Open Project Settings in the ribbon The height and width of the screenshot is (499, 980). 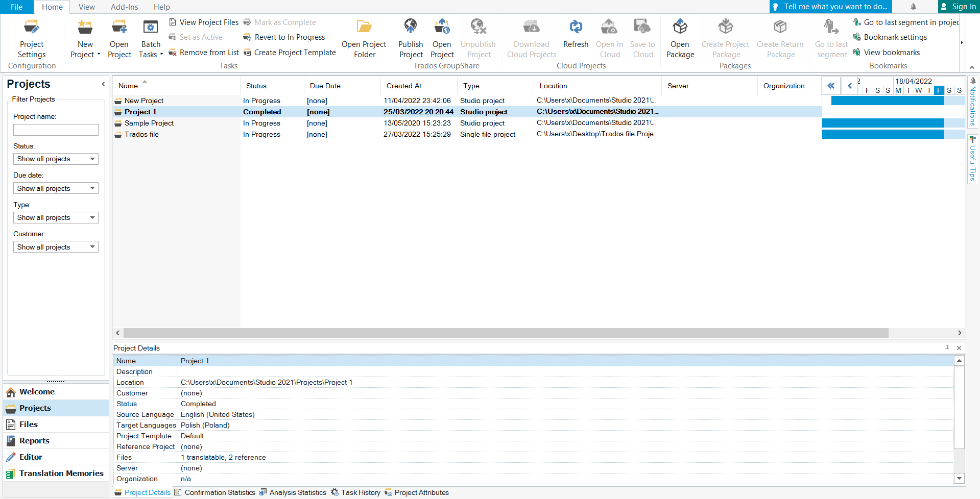click(x=32, y=39)
